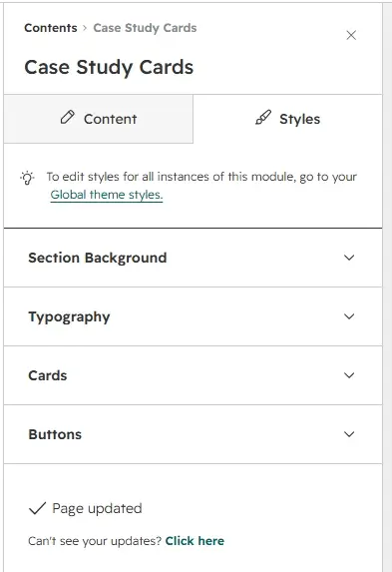The height and width of the screenshot is (572, 392).
Task: Click the 'To edit styles for all instances' tip text
Action: (201, 177)
